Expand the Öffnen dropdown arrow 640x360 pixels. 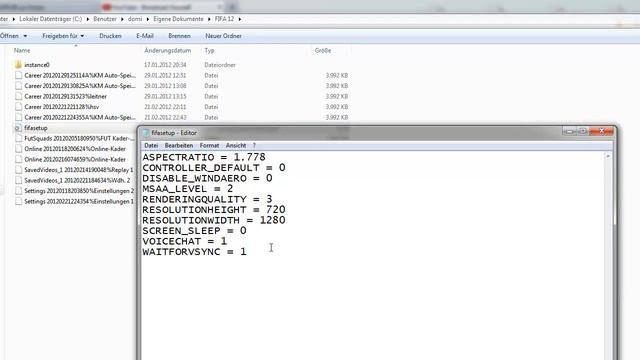[x=25, y=36]
